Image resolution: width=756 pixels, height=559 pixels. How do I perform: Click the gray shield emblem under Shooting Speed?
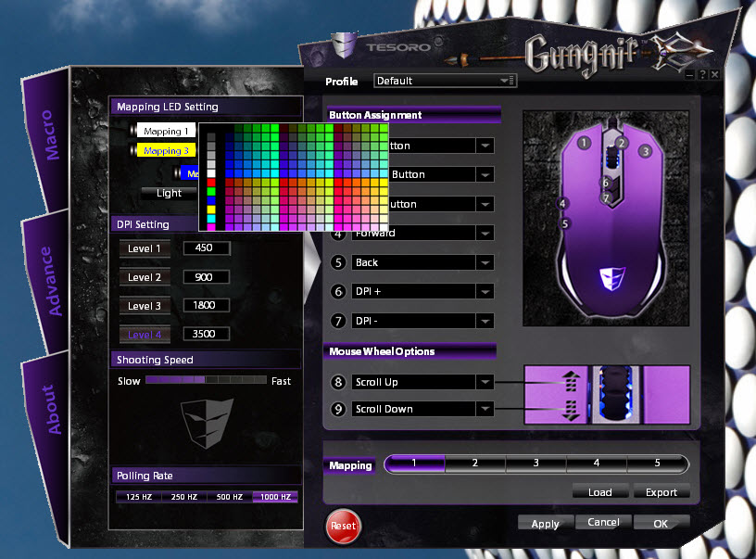(x=207, y=423)
